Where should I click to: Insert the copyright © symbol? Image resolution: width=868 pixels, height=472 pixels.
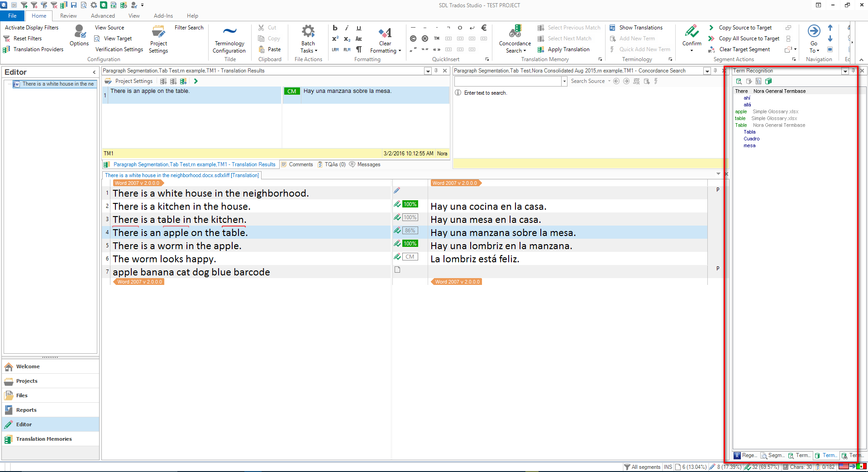pyautogui.click(x=413, y=39)
